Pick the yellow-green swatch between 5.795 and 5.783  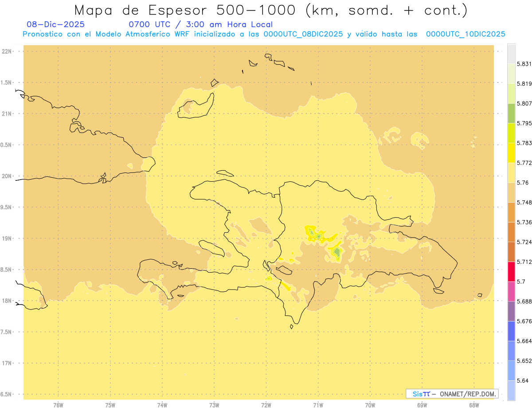coord(511,133)
